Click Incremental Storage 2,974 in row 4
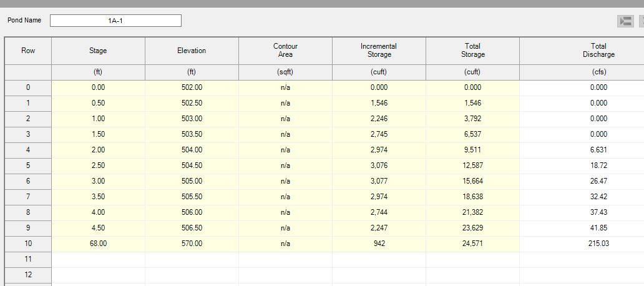 click(x=379, y=150)
